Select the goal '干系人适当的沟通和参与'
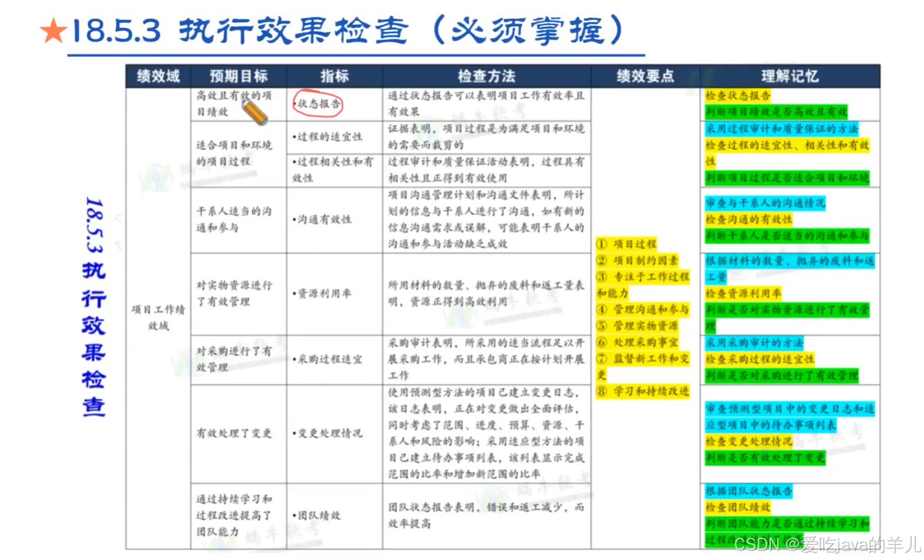 click(233, 220)
